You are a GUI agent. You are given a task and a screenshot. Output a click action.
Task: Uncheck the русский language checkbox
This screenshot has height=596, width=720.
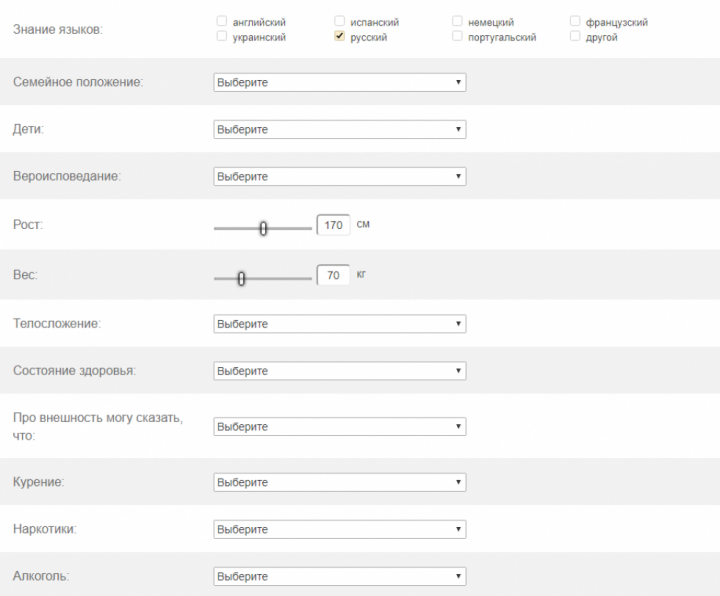(340, 36)
